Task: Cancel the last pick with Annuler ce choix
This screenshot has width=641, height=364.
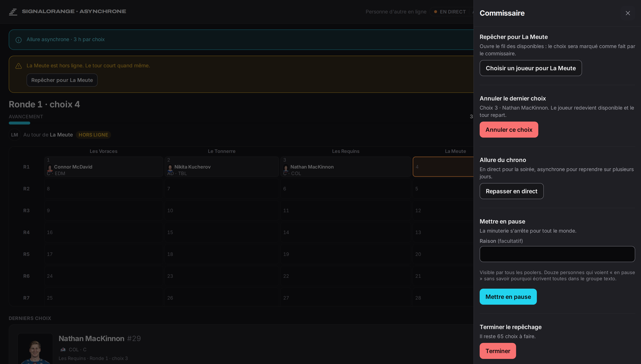Action: (x=509, y=130)
